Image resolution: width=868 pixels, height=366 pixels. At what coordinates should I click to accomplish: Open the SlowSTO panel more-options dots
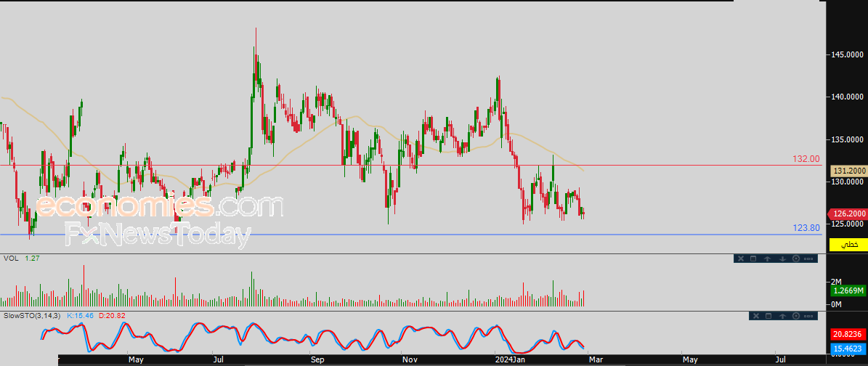point(808,316)
